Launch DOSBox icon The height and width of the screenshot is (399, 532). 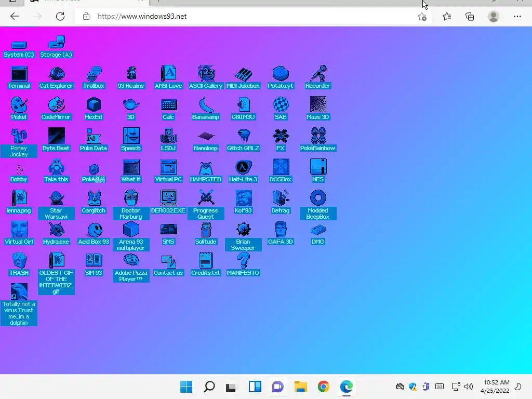(280, 171)
